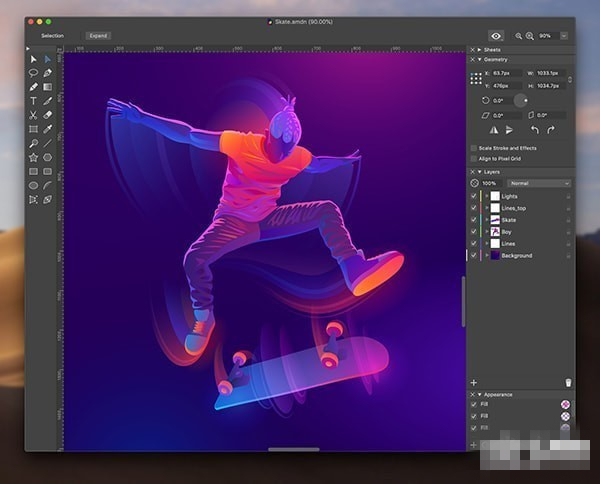Click the Expand button in toolbar

coord(98,35)
